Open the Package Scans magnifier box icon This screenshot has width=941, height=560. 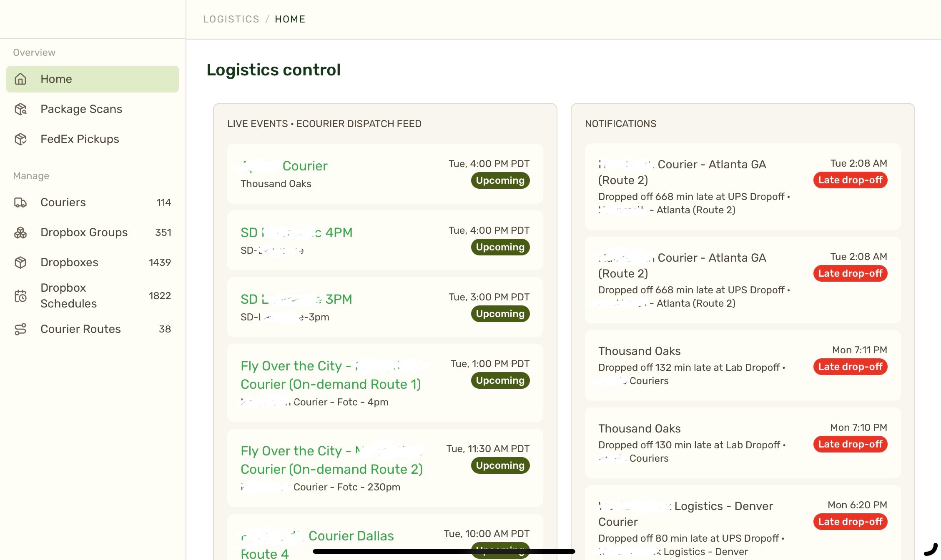[x=20, y=109]
